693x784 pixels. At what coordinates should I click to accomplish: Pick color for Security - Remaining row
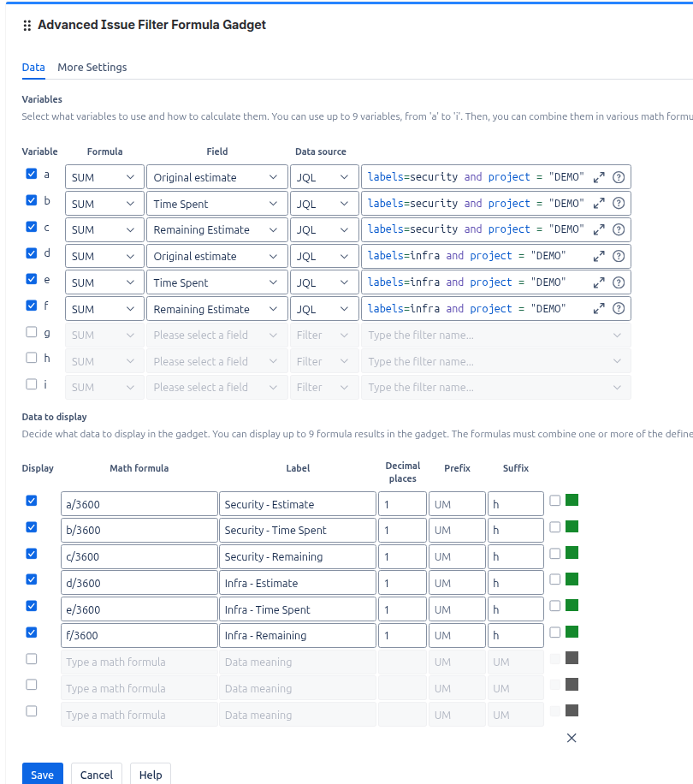click(x=572, y=553)
